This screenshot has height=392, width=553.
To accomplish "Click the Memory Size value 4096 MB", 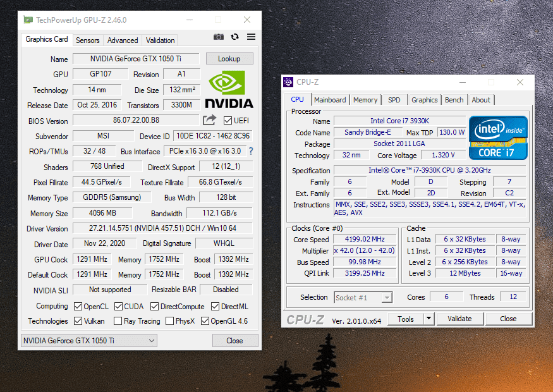I will point(102,213).
